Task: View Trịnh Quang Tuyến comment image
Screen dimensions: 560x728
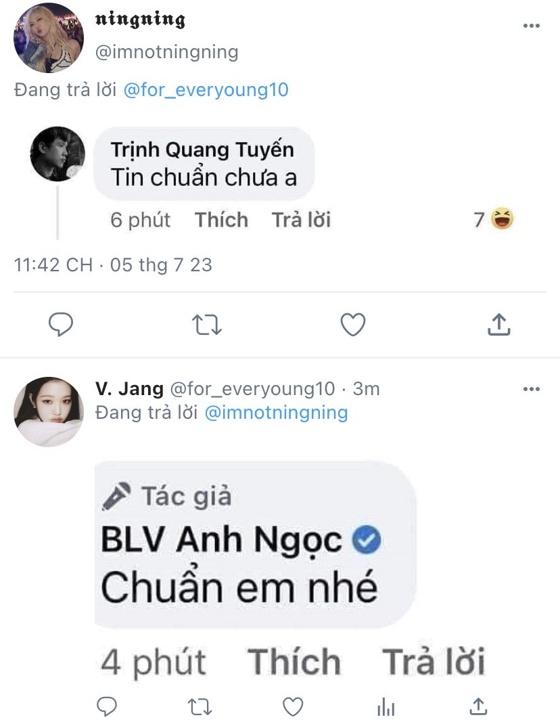Action: pyautogui.click(x=273, y=183)
